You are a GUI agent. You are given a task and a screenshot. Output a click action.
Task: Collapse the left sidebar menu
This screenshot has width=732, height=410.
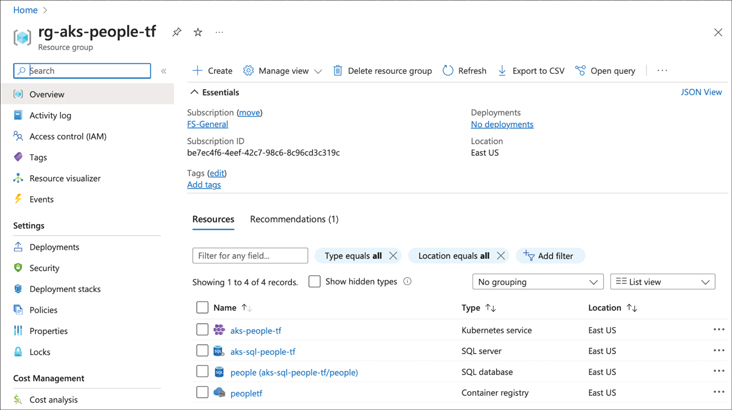[164, 71]
